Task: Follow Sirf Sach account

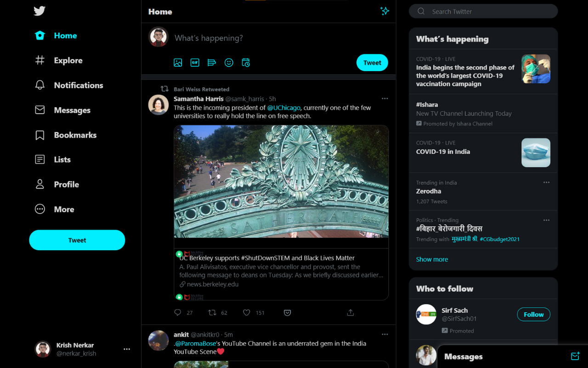Action: click(533, 314)
